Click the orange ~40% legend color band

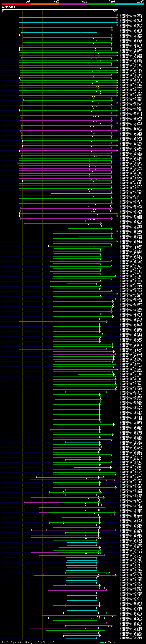(45, 4)
